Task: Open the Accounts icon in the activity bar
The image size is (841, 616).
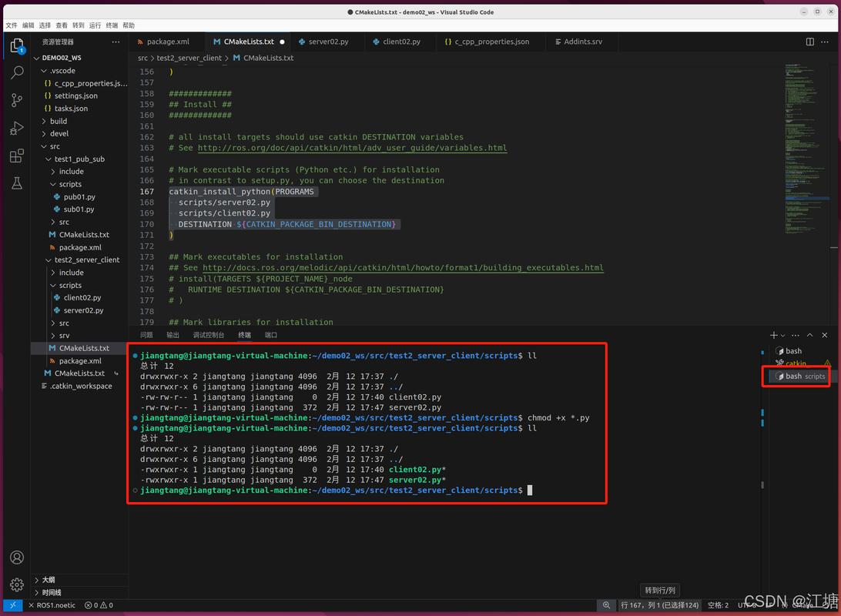Action: [x=17, y=557]
